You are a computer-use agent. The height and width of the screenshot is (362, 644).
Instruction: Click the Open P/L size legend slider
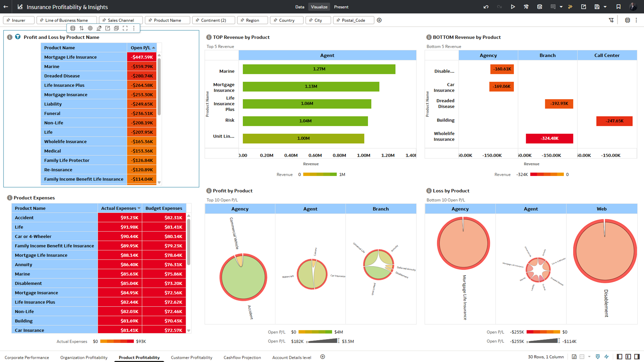pos(323,341)
